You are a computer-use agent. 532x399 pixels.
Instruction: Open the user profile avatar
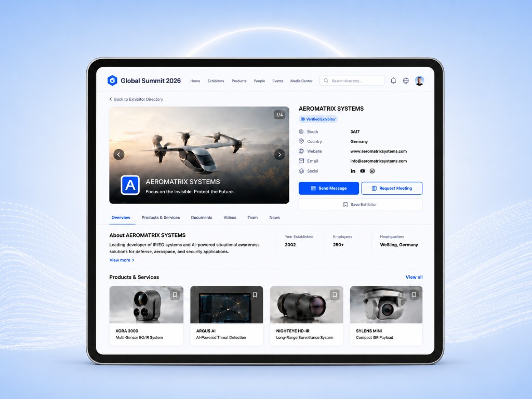(419, 81)
